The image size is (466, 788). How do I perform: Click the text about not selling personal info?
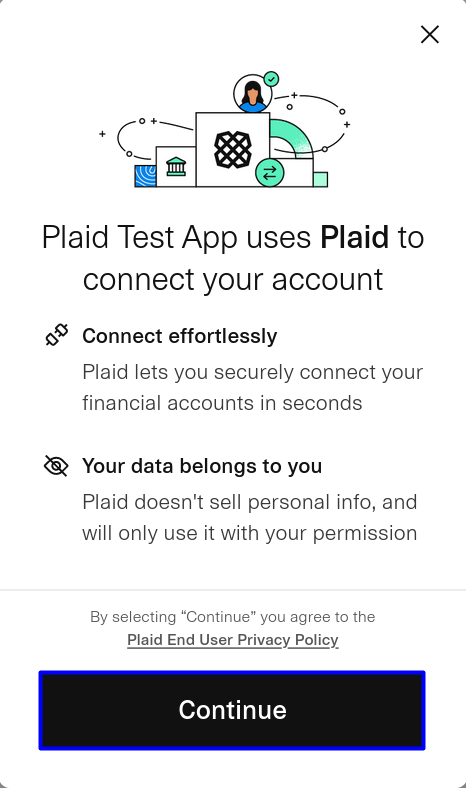click(x=250, y=517)
